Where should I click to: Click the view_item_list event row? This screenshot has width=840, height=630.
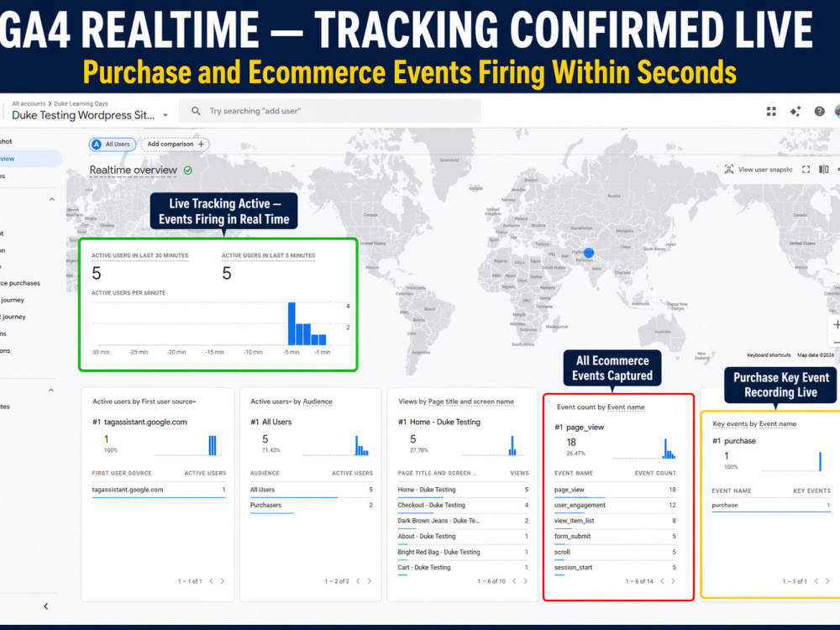615,521
